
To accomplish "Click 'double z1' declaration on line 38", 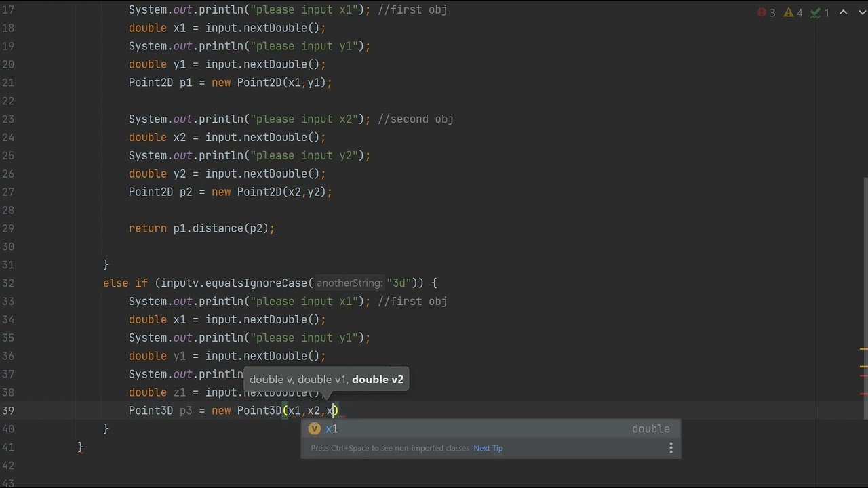I will 157,392.
